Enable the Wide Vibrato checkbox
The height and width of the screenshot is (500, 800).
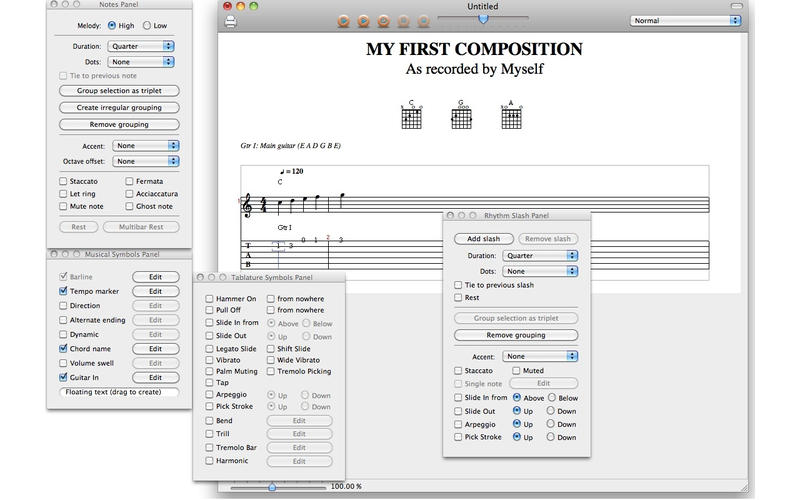[x=270, y=360]
